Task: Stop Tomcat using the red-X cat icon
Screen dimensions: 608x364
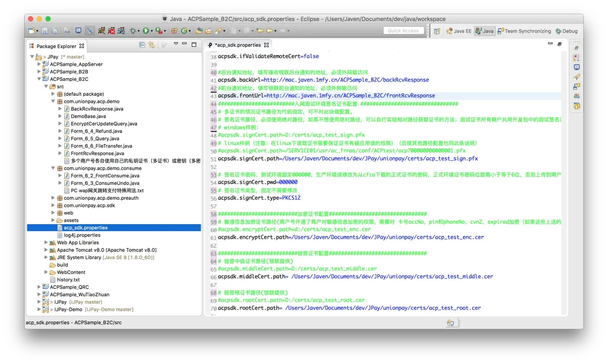Action: pos(112,31)
